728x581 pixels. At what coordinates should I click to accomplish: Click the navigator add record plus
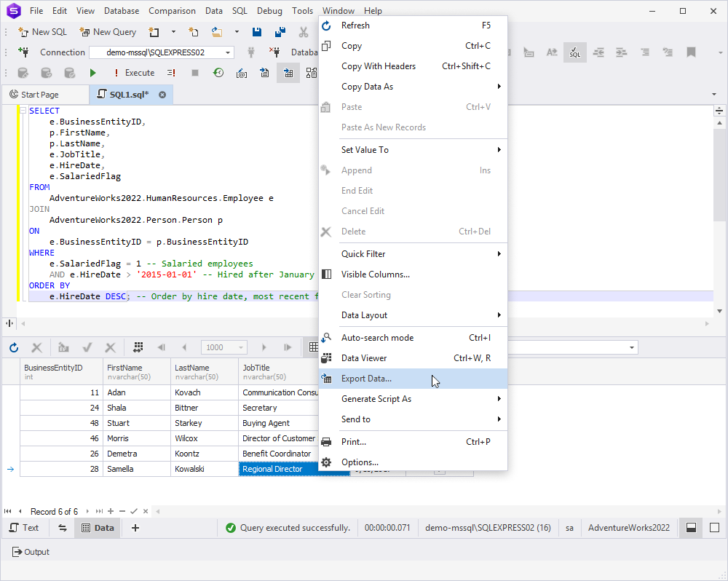click(111, 511)
